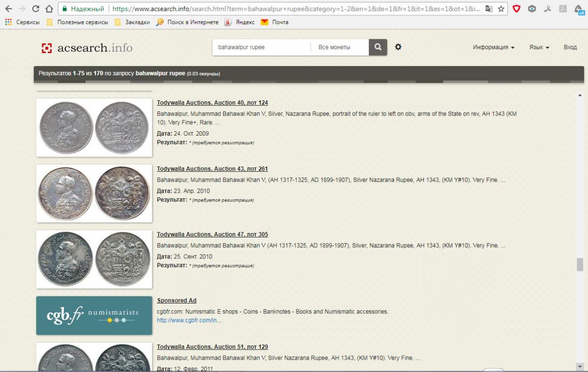Image resolution: width=588 pixels, height=372 pixels.
Task: Click the date 23. Апр. 2010
Action: click(192, 191)
